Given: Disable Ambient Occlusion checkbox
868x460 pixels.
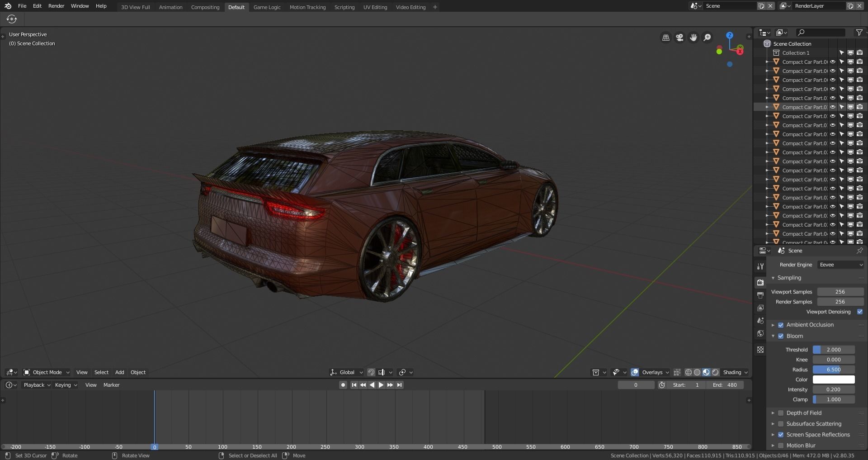Looking at the screenshot, I should [x=781, y=325].
